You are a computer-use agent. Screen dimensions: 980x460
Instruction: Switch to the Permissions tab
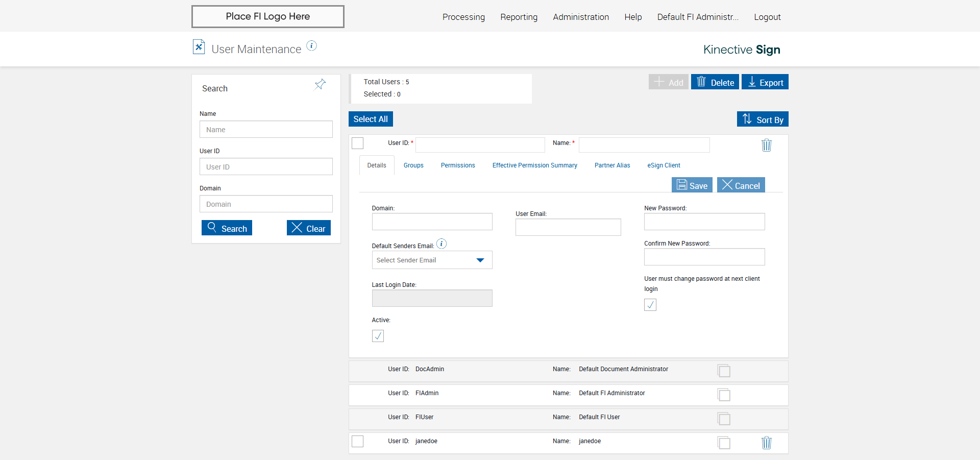pos(458,165)
